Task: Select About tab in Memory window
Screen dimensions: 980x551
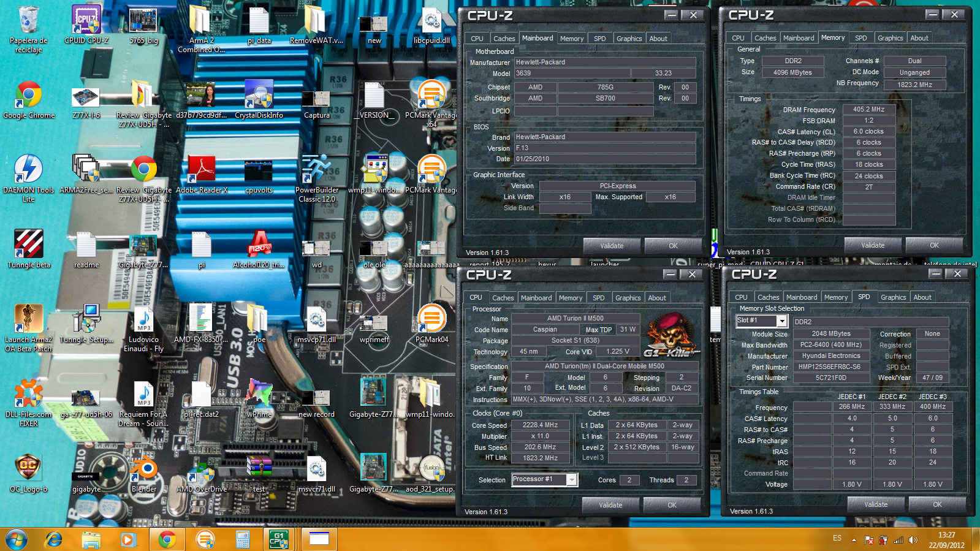Action: [x=919, y=37]
